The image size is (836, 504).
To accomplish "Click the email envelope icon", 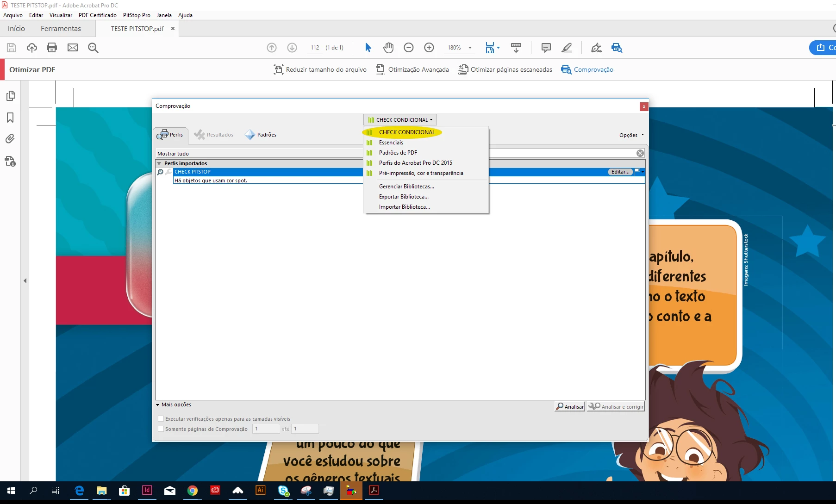I will click(73, 48).
